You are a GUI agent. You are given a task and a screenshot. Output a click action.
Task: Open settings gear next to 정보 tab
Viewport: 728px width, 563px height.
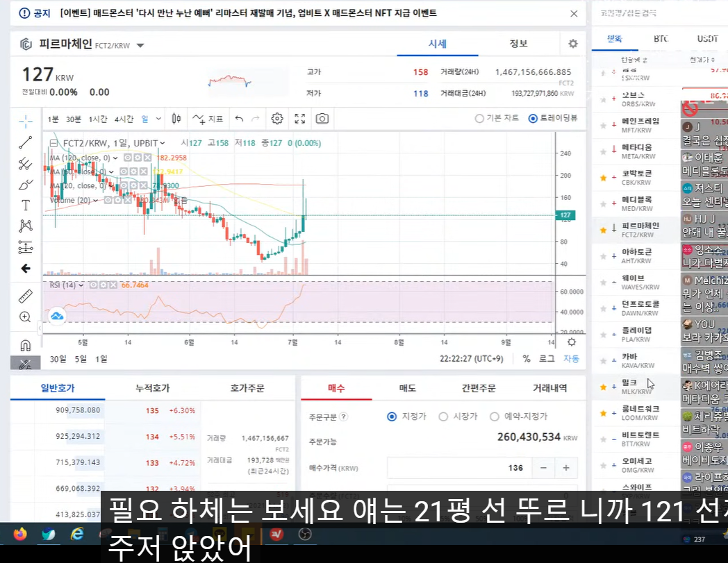573,44
